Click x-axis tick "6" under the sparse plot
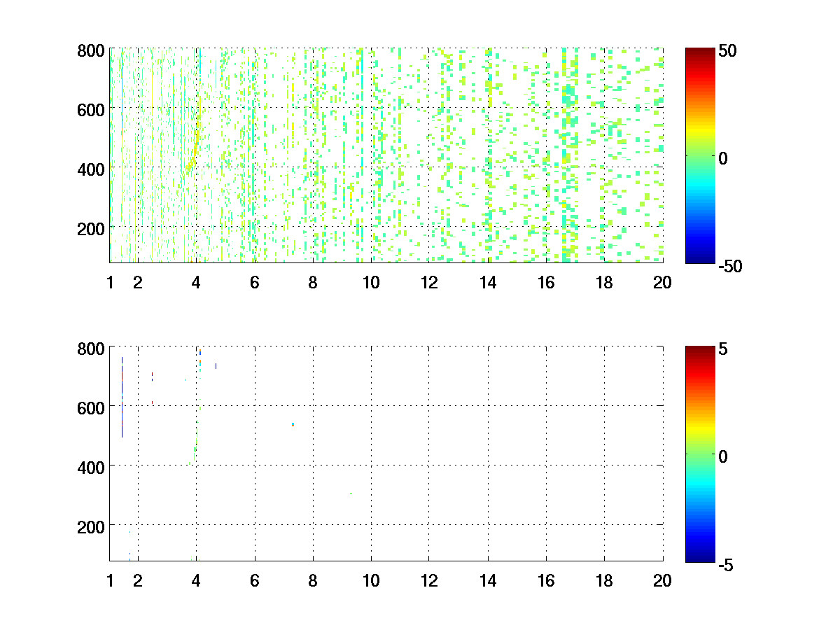This screenshot has width=840, height=630. [254, 580]
